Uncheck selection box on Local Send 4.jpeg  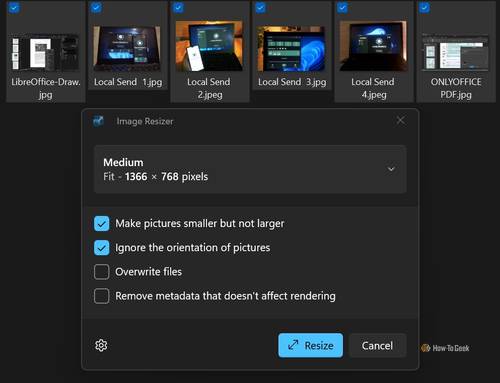pos(342,7)
